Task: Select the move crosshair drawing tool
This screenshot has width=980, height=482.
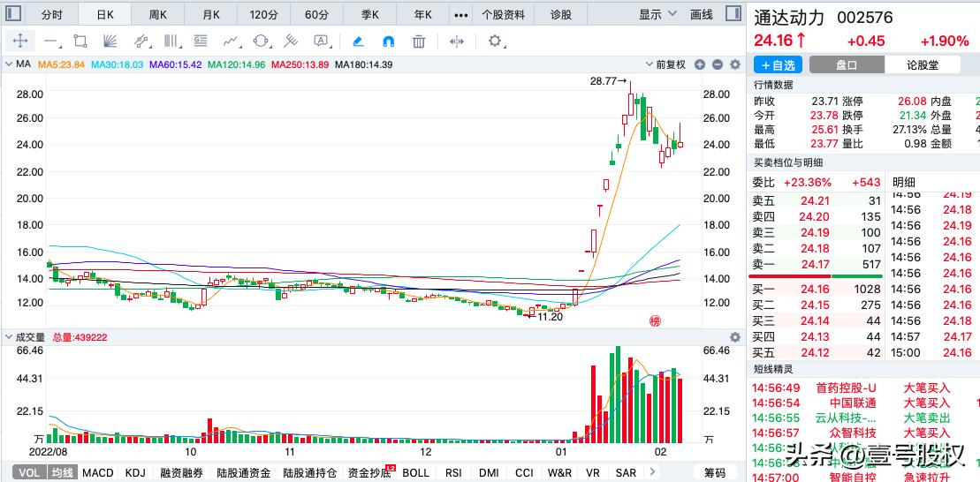Action: tap(20, 41)
